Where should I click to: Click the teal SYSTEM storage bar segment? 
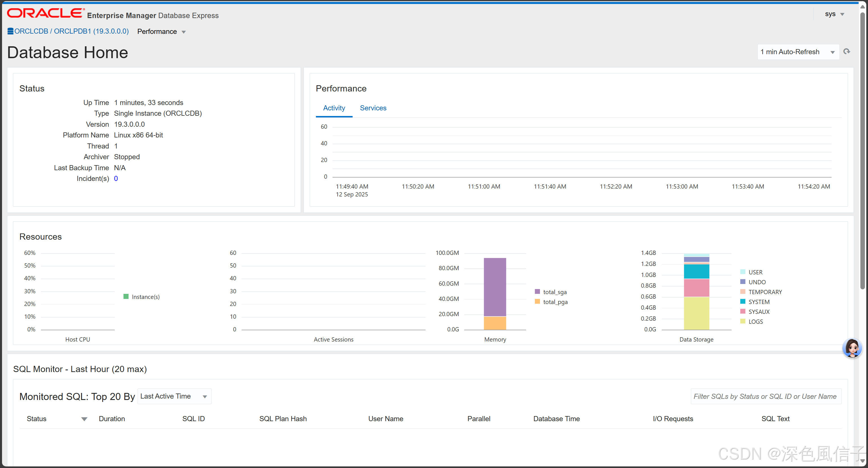pyautogui.click(x=696, y=271)
